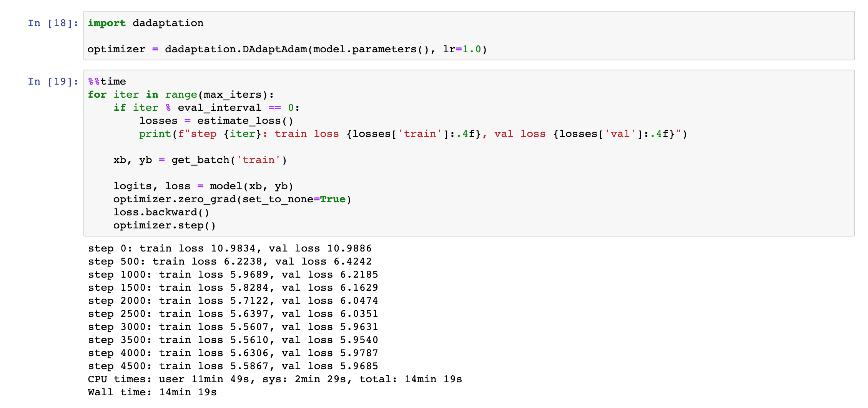Click the 'losses = estimate_loss()' line
Screen dimensions: 868x408
click(x=216, y=121)
